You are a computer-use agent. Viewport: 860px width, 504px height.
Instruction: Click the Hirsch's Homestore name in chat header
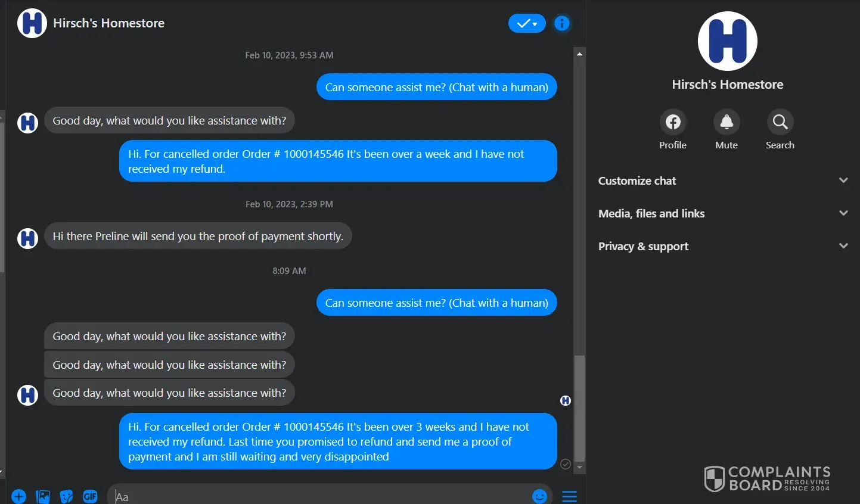point(108,23)
